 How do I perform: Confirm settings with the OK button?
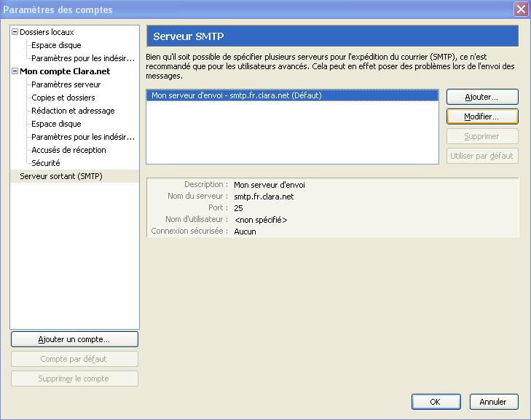tap(436, 402)
